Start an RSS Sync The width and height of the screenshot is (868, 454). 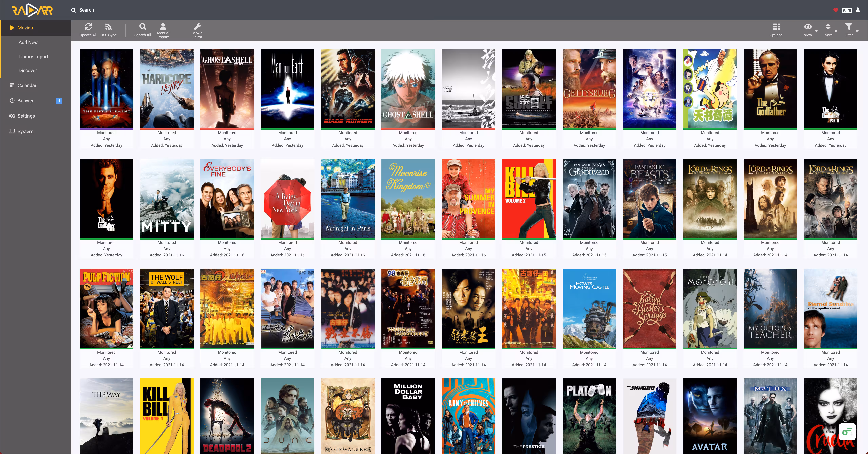coord(108,27)
